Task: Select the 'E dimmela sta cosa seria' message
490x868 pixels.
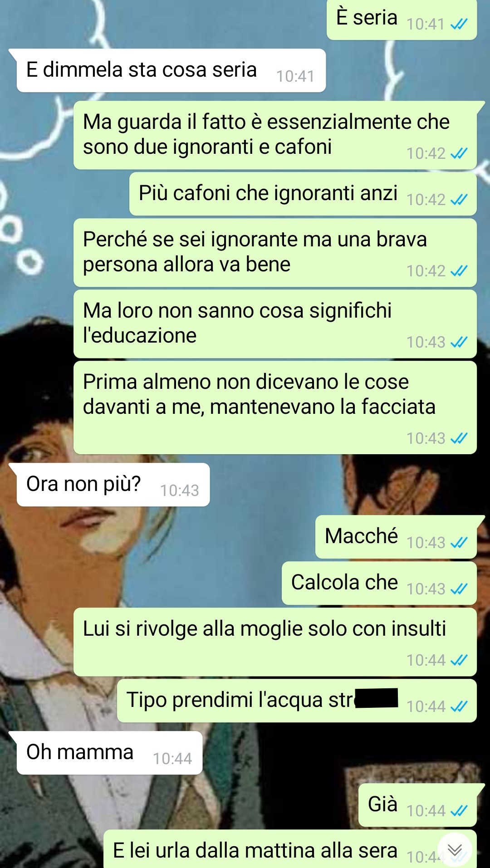Action: tap(171, 70)
